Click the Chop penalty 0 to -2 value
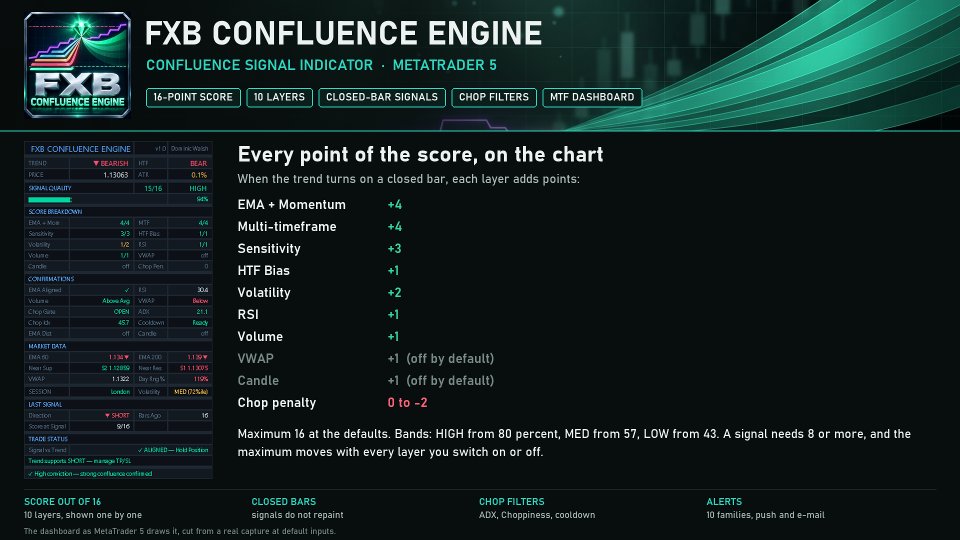This screenshot has width=960, height=540. click(408, 403)
